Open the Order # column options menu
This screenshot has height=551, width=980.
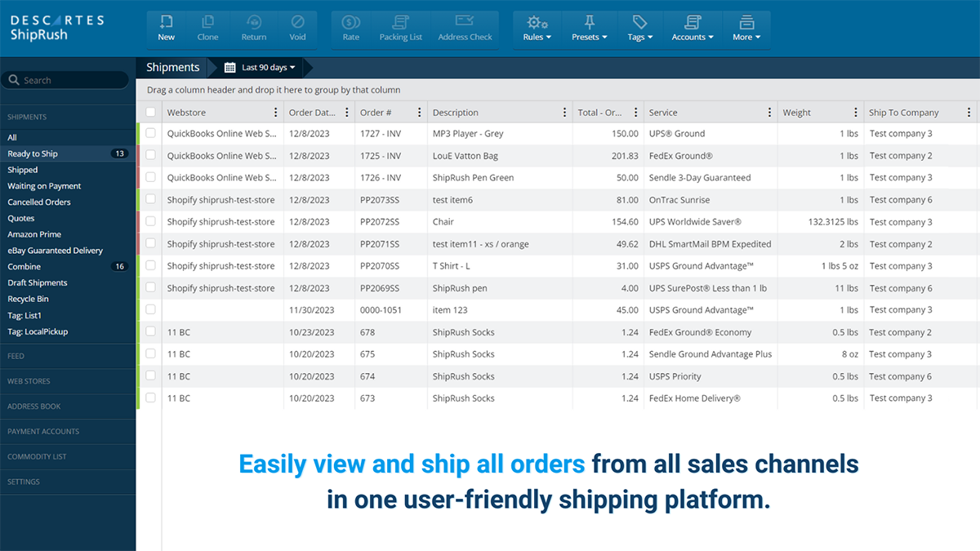tap(420, 112)
